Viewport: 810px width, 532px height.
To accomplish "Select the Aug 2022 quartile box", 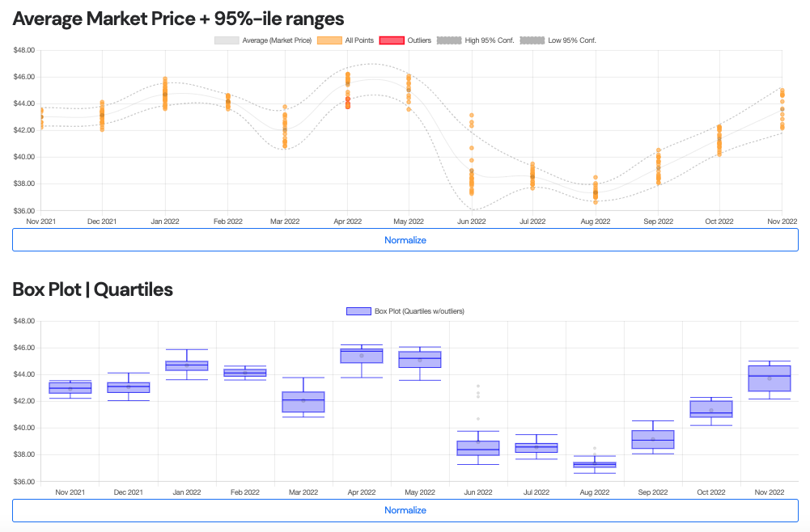I will 595,465.
